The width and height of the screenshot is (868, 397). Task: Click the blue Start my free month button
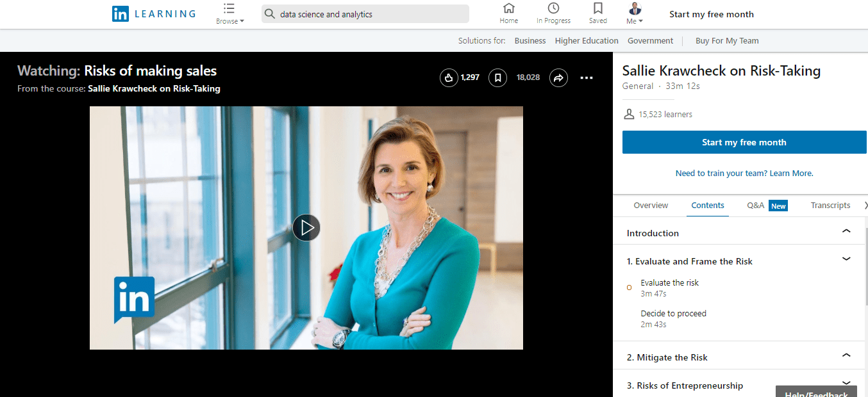click(x=744, y=142)
